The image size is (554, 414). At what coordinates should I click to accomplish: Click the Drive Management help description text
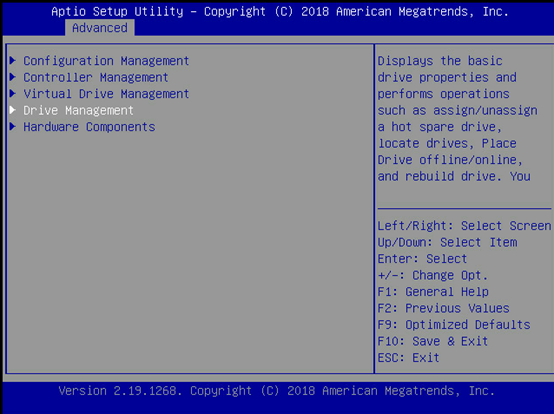(458, 119)
